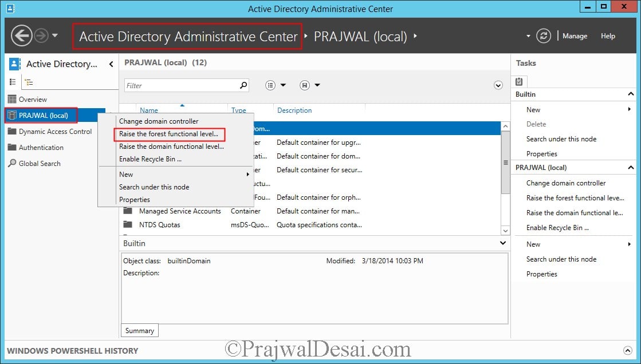Click Enable Recycle Bin in Tasks pane

tap(557, 228)
